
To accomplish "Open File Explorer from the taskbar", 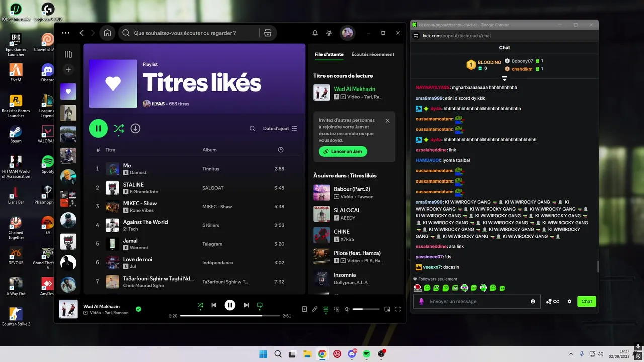I will pyautogui.click(x=307, y=354).
